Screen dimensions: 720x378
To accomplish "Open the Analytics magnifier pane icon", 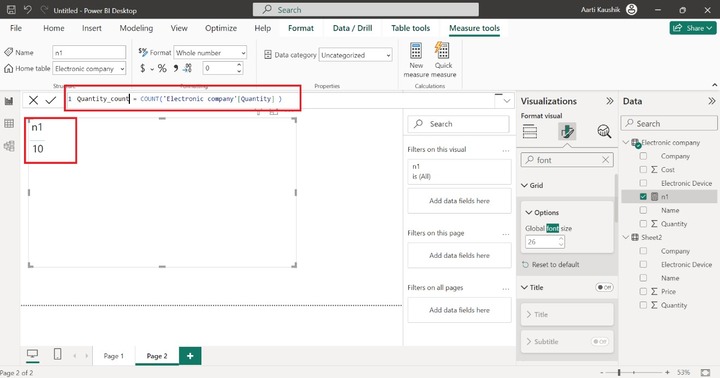I will [604, 132].
